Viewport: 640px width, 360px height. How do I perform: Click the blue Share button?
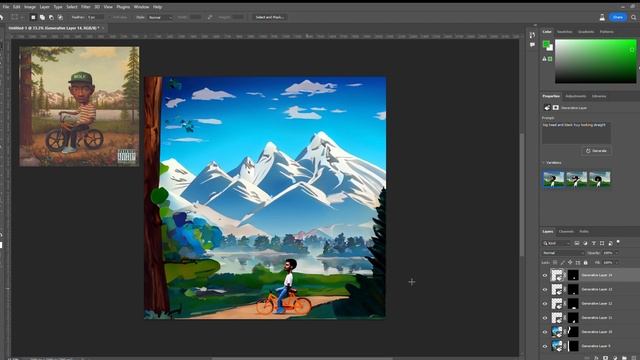pyautogui.click(x=618, y=17)
